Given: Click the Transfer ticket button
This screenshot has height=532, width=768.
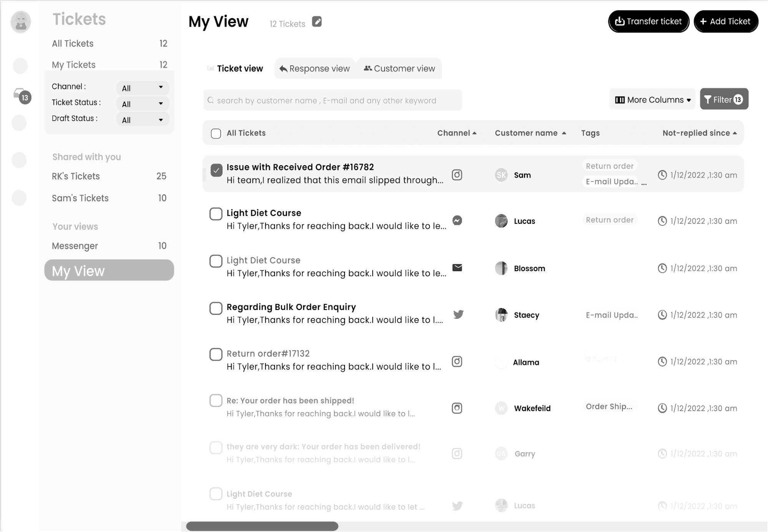Looking at the screenshot, I should click(x=649, y=22).
